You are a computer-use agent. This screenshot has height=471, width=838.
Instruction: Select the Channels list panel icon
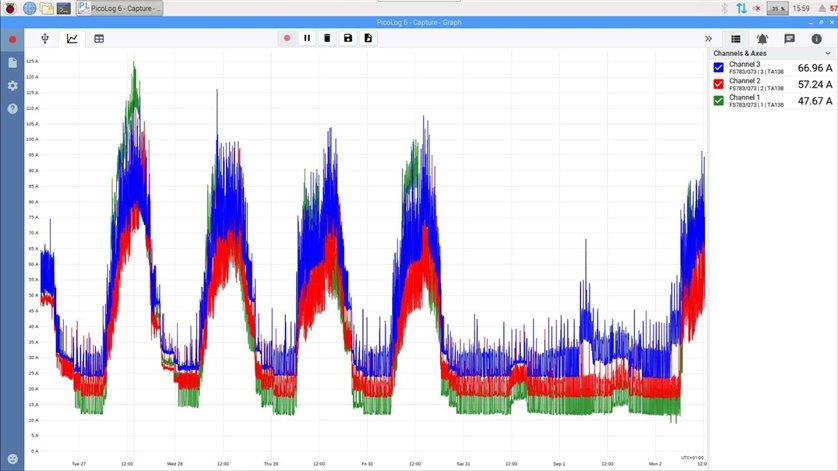(x=735, y=39)
